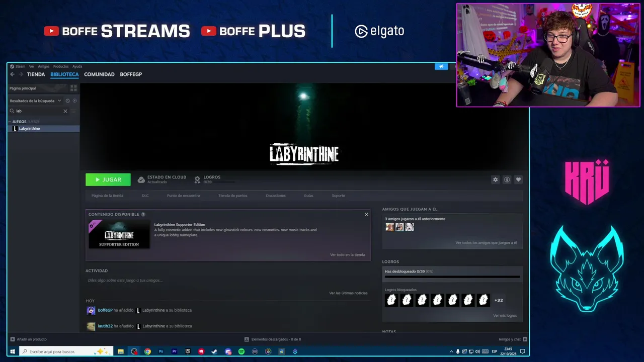
Task: Click the green JUGAR button
Action: pos(108,179)
